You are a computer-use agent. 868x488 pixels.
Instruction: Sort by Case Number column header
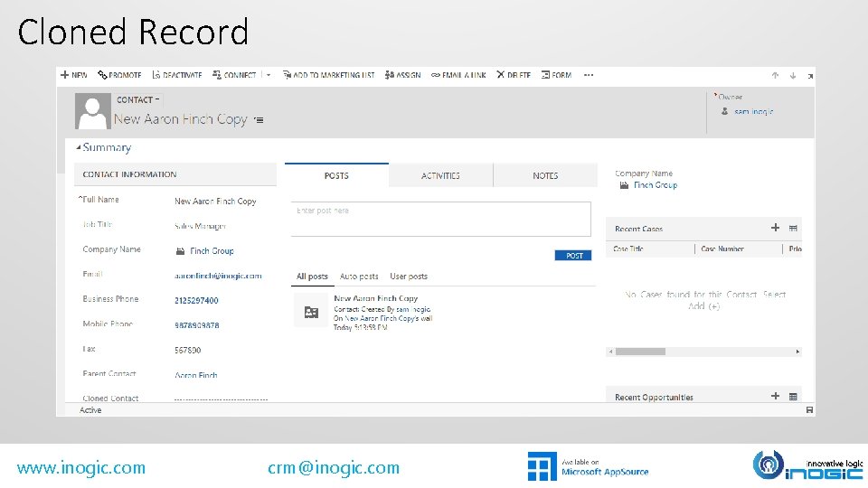point(722,249)
